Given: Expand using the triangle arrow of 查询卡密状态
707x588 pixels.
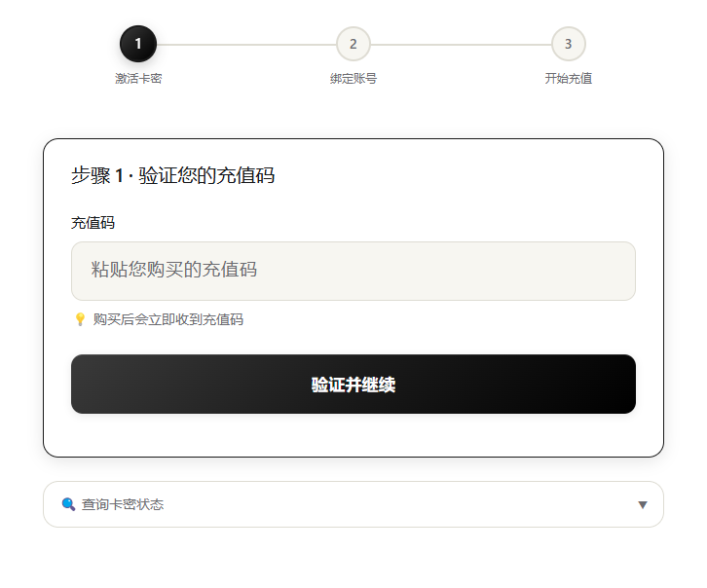Looking at the screenshot, I should (x=643, y=504).
